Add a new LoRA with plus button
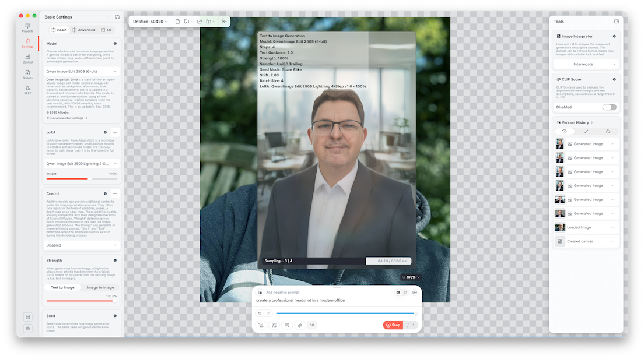Image resolution: width=644 pixels, height=359 pixels. tap(115, 132)
